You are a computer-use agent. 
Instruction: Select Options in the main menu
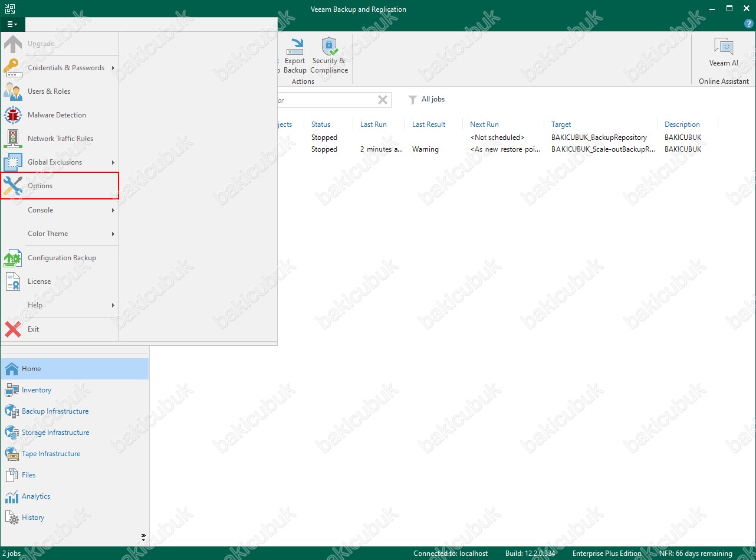point(60,186)
